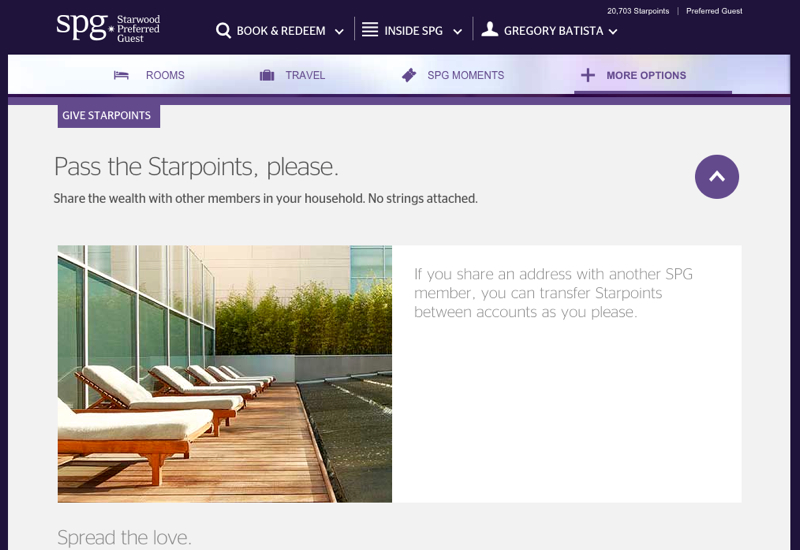This screenshot has width=800, height=550.
Task: Click the Rooms bed icon
Action: point(121,76)
